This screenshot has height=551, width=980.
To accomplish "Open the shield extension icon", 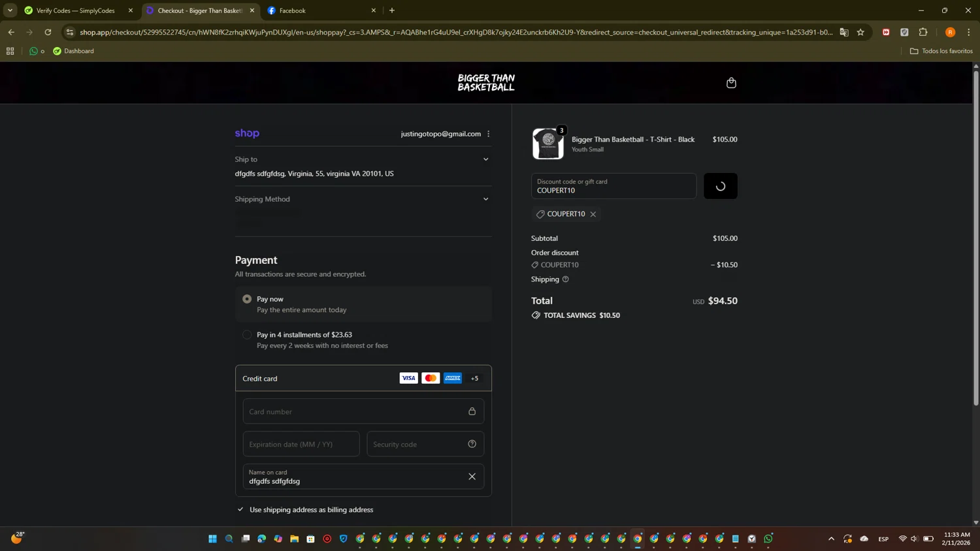I will [904, 32].
